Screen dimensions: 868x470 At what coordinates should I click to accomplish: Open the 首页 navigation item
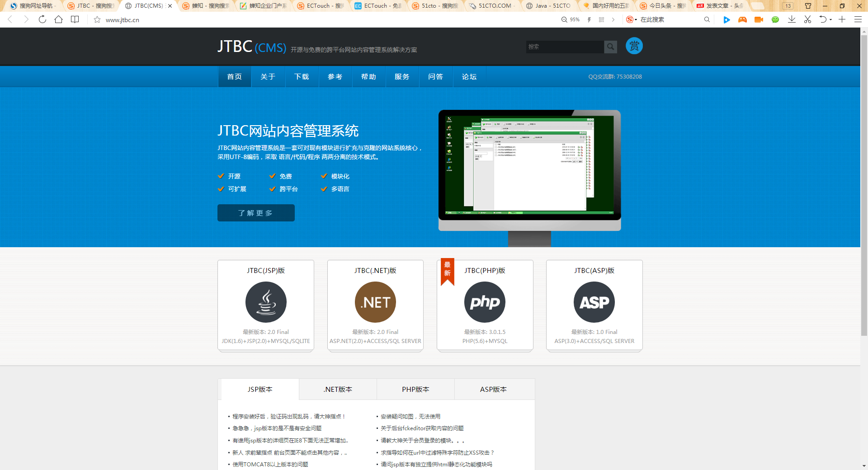[234, 77]
